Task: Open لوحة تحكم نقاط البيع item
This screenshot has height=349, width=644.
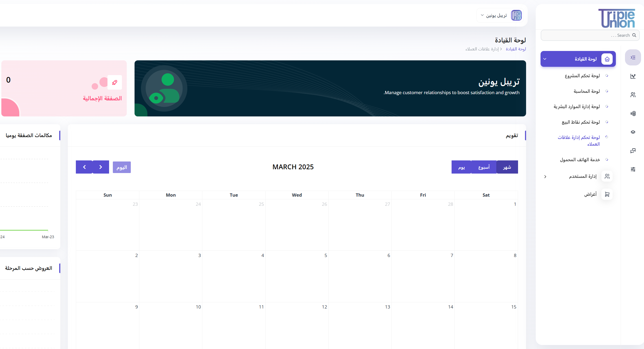Action: pyautogui.click(x=580, y=122)
